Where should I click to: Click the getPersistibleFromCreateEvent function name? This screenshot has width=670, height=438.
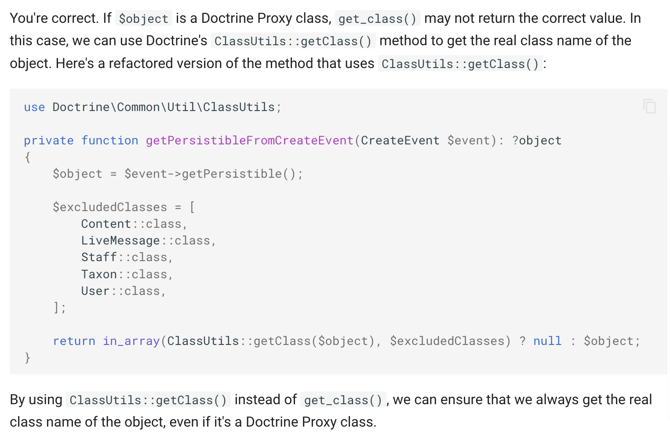pyautogui.click(x=250, y=141)
